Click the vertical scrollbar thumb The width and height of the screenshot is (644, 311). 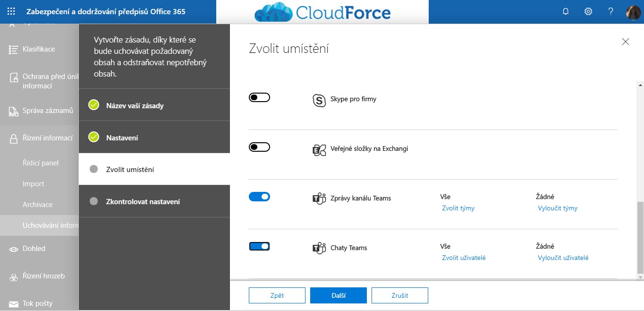point(640,238)
